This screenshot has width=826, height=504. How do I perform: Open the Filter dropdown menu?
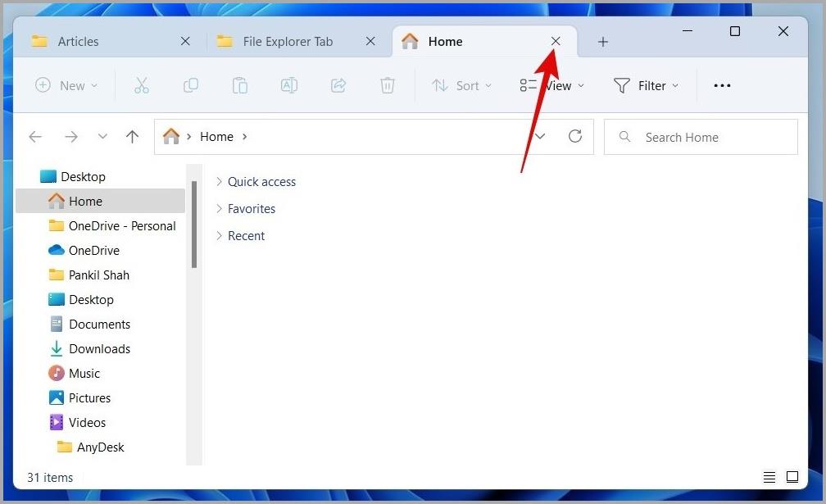[x=646, y=85]
